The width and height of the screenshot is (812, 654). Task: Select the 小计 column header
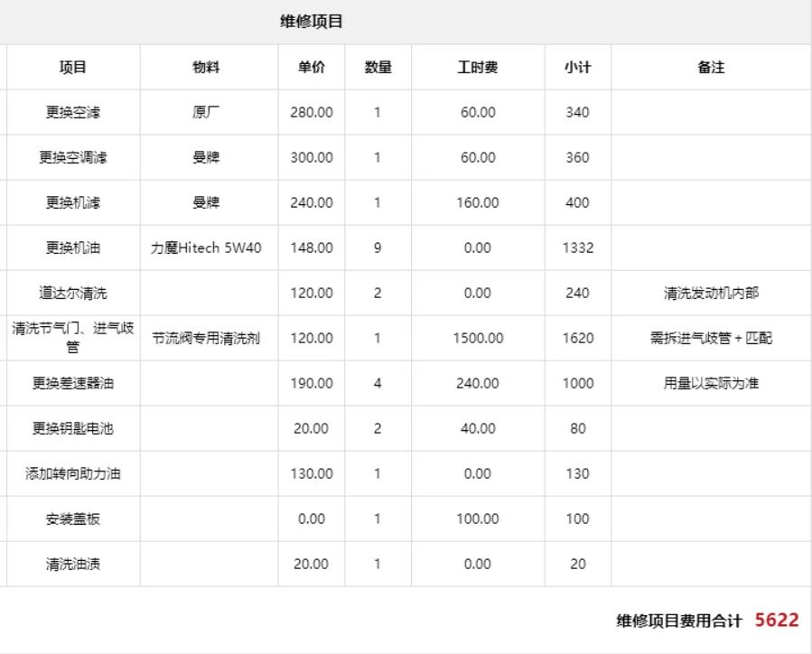577,66
